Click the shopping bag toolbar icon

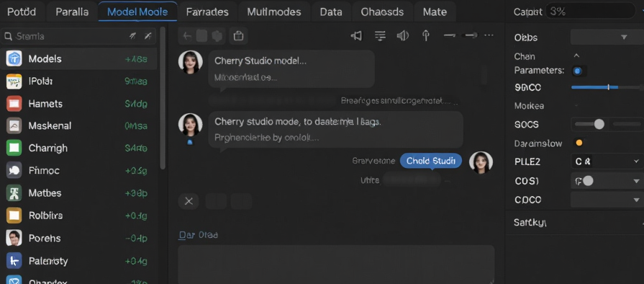(x=238, y=36)
